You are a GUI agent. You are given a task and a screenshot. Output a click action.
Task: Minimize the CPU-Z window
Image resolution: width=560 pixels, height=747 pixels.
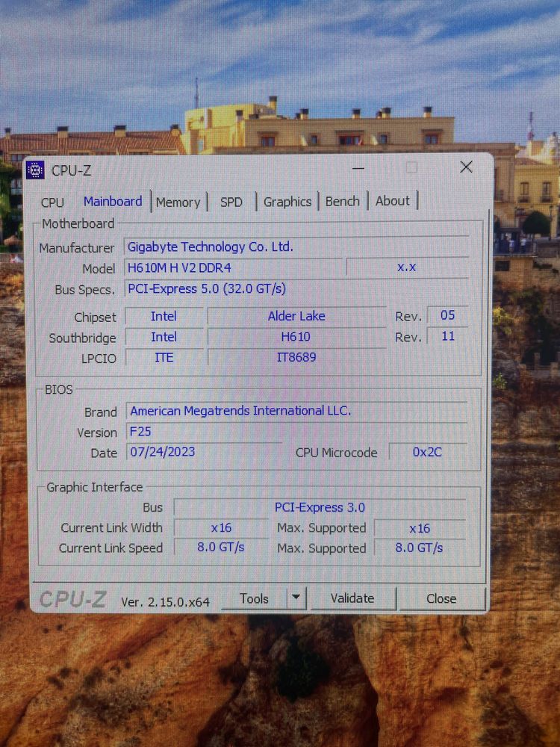point(358,168)
